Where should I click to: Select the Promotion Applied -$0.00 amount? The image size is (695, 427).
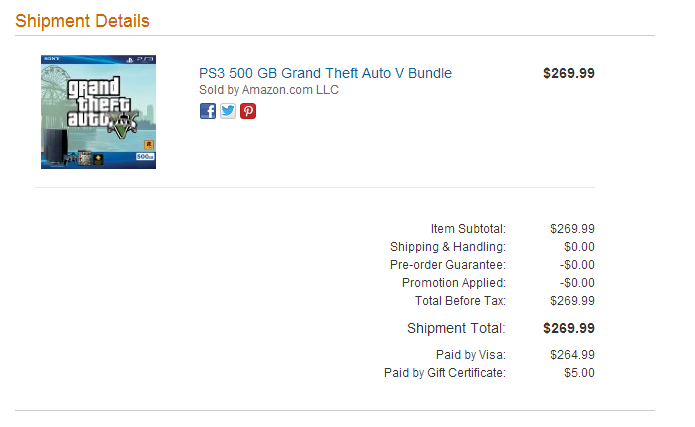pyautogui.click(x=577, y=283)
